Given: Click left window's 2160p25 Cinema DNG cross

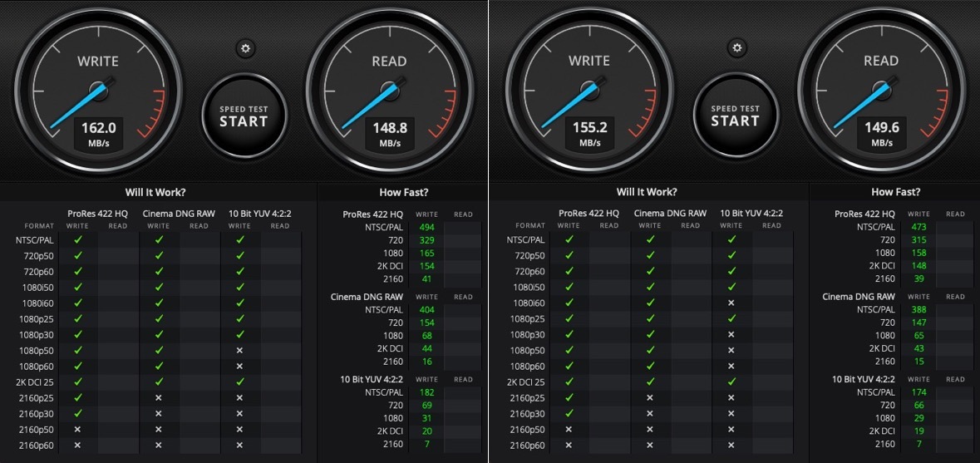Looking at the screenshot, I should click(159, 398).
